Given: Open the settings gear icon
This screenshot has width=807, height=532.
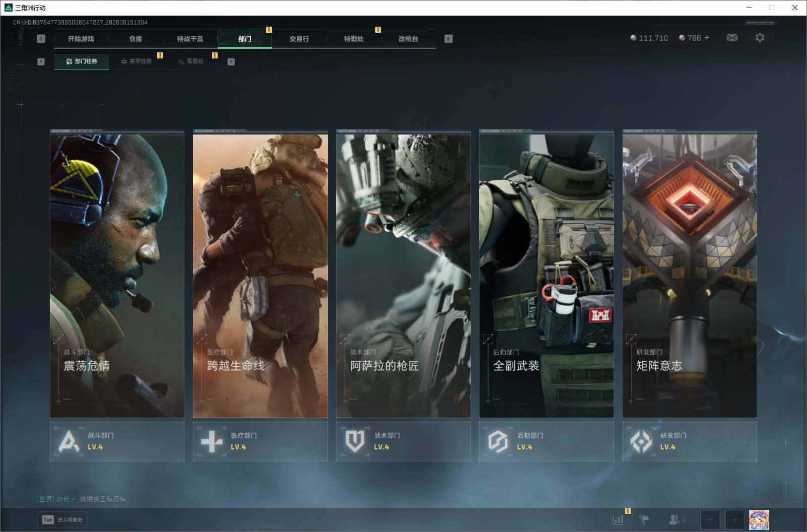Looking at the screenshot, I should pos(760,38).
